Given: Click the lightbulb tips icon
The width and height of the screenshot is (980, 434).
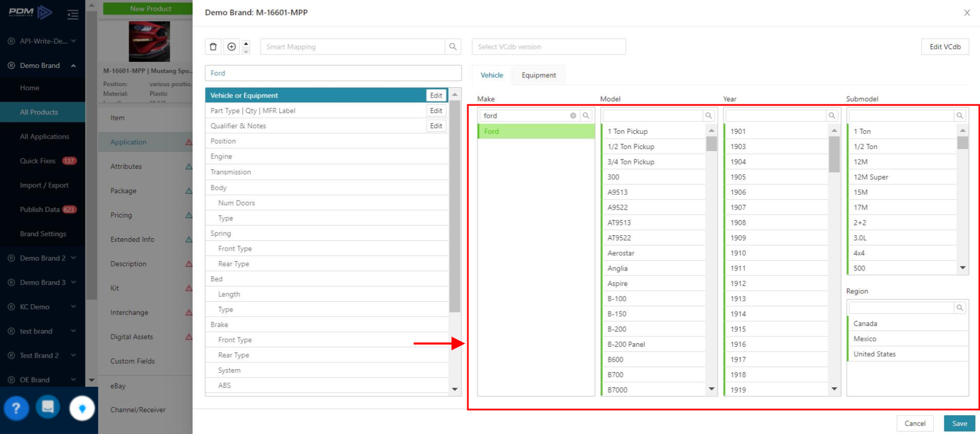Looking at the screenshot, I should click(x=82, y=409).
